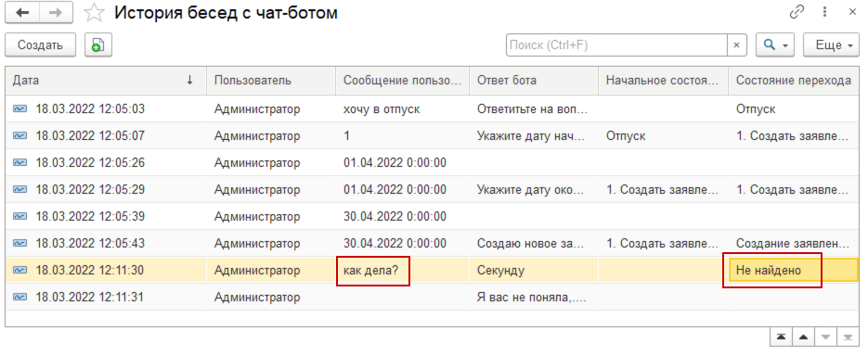
Task: Click message '1' in 12:05:07 row
Action: (x=346, y=135)
